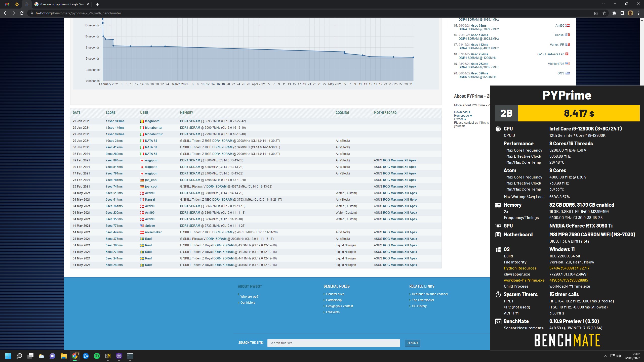This screenshot has width=644, height=362.
Task: Select the pinned hwbot tab
Action: click(27, 4)
